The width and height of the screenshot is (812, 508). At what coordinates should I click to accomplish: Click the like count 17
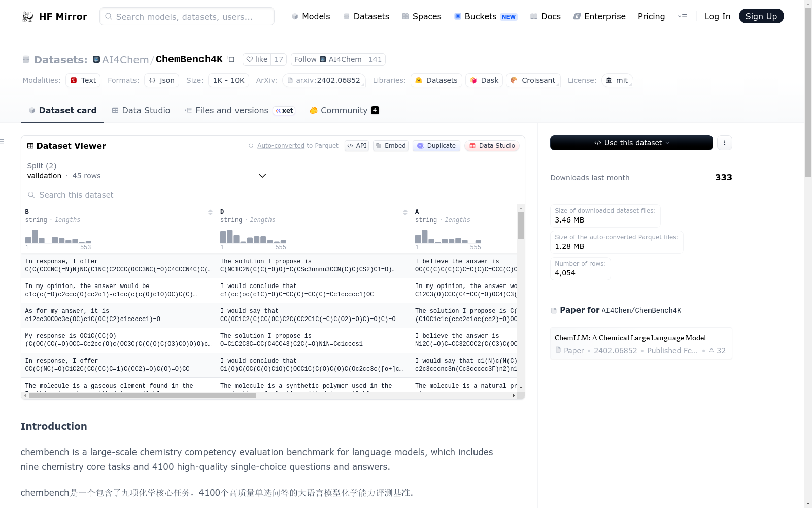point(279,59)
